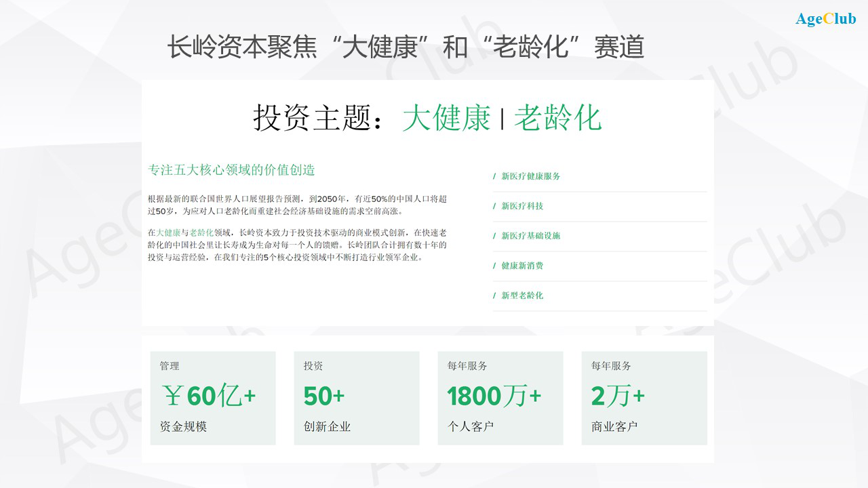Viewport: 868px width, 488px height.
Task: Select the slide title about 长岭资本
Action: [407, 47]
